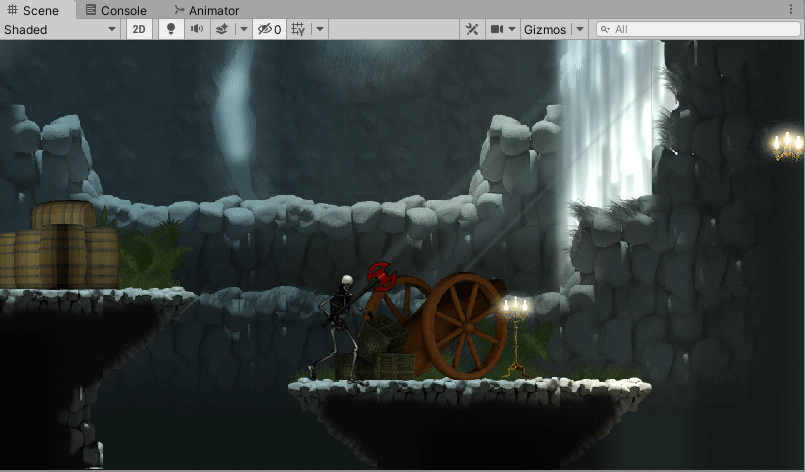Open the Gizmos dropdown arrow
Screen dimensions: 805x472
[x=580, y=29]
